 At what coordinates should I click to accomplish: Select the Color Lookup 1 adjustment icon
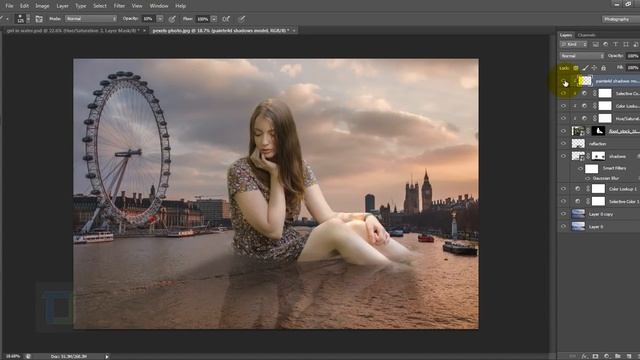point(578,189)
